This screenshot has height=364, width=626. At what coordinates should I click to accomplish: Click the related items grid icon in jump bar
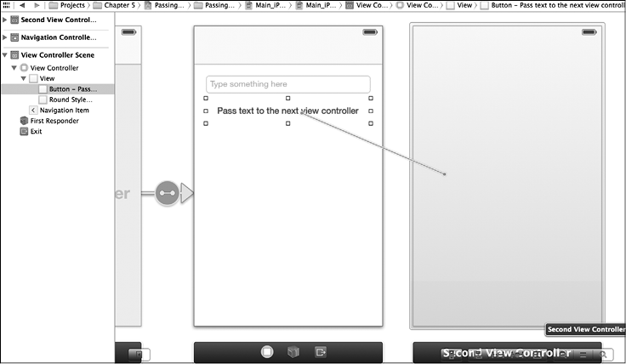[7, 5]
